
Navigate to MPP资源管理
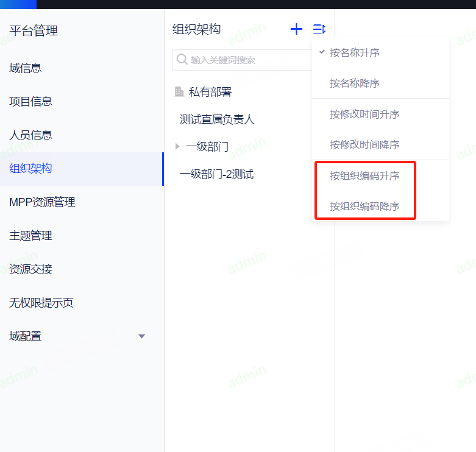[x=42, y=202]
